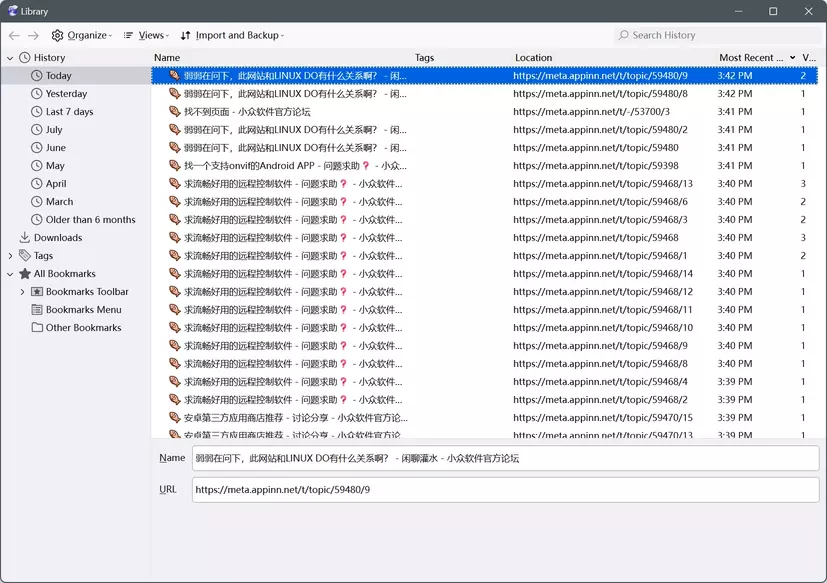827x583 pixels.
Task: Select the Other Bookmarks folder icon
Action: point(37,328)
